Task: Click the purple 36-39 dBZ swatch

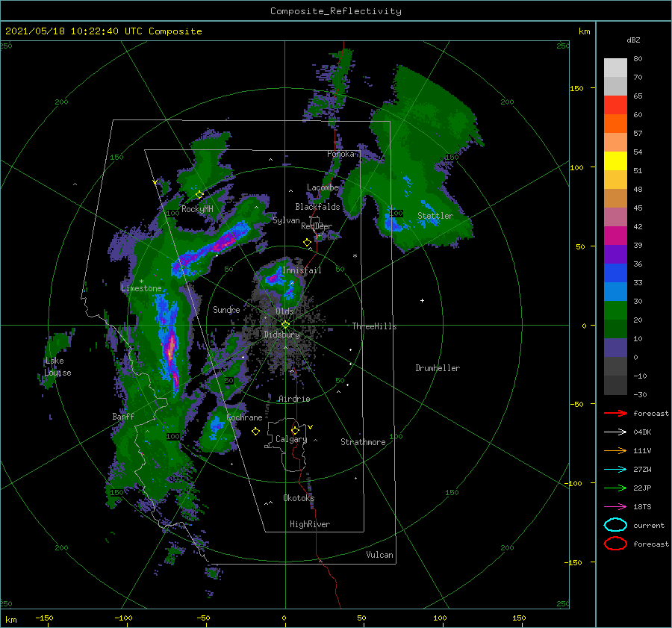Action: (615, 255)
